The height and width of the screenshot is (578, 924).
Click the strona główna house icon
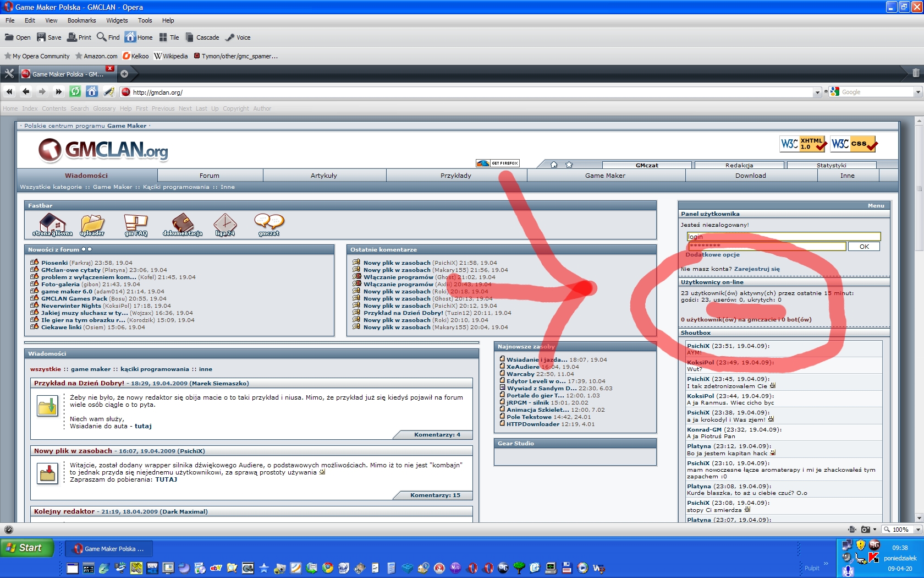point(52,223)
